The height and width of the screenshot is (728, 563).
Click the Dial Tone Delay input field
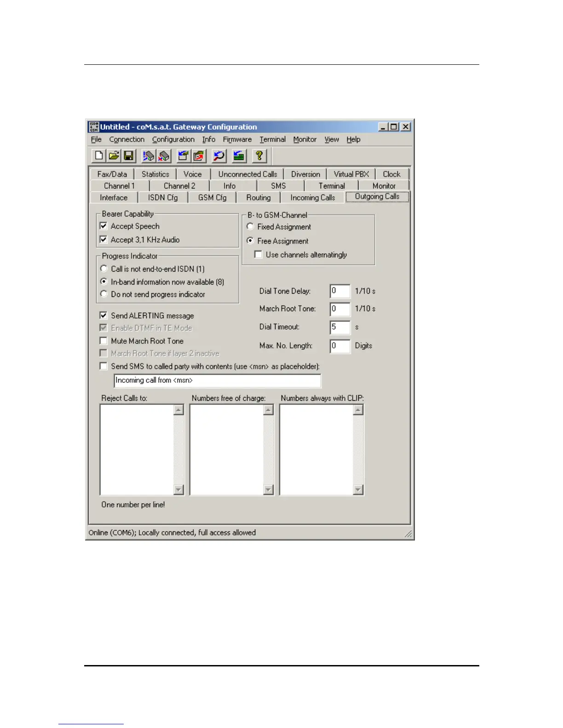point(340,291)
